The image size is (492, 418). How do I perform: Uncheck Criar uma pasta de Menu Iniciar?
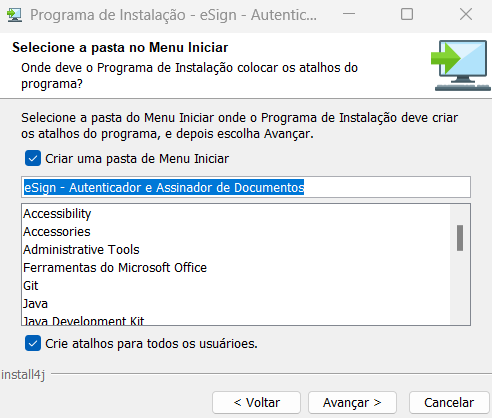click(33, 158)
